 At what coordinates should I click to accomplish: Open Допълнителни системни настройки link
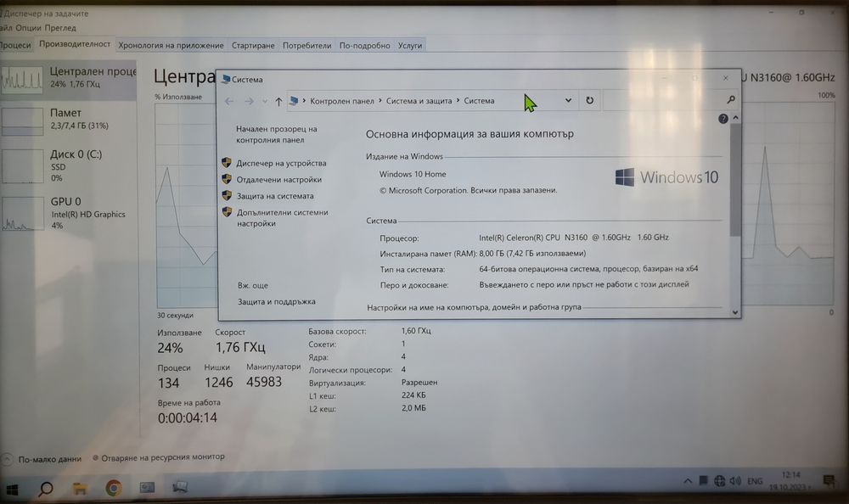(282, 217)
